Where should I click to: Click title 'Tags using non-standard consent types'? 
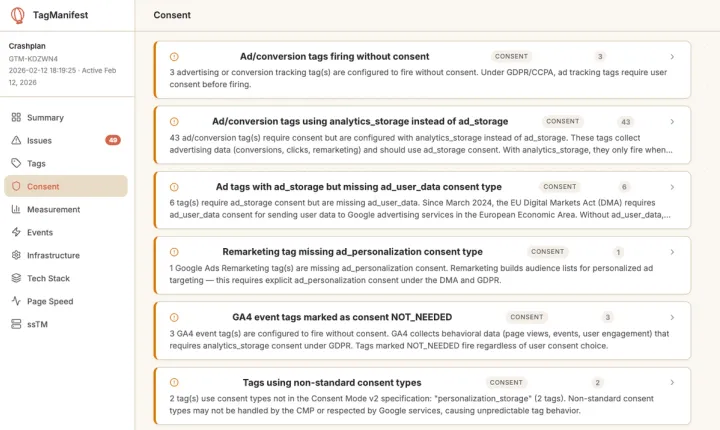point(332,382)
